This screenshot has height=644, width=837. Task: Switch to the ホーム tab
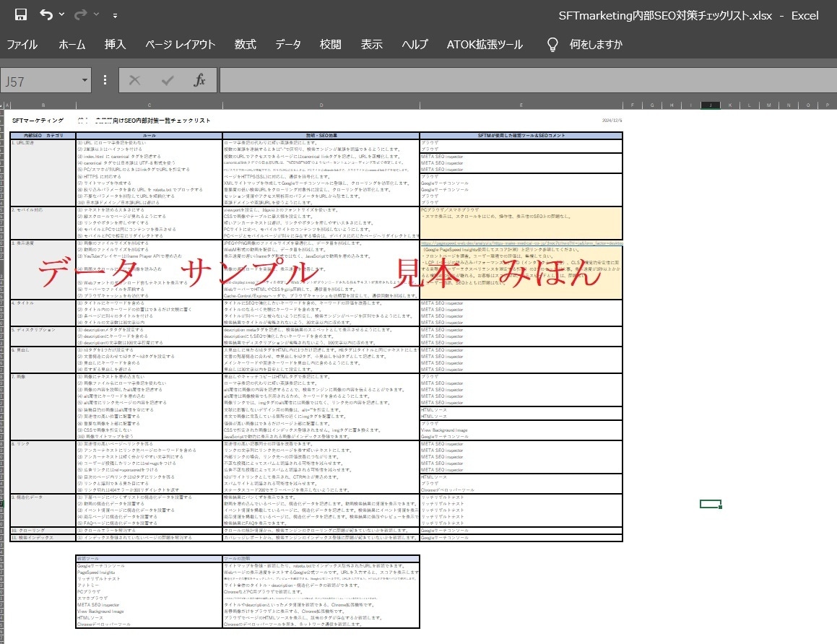click(72, 44)
